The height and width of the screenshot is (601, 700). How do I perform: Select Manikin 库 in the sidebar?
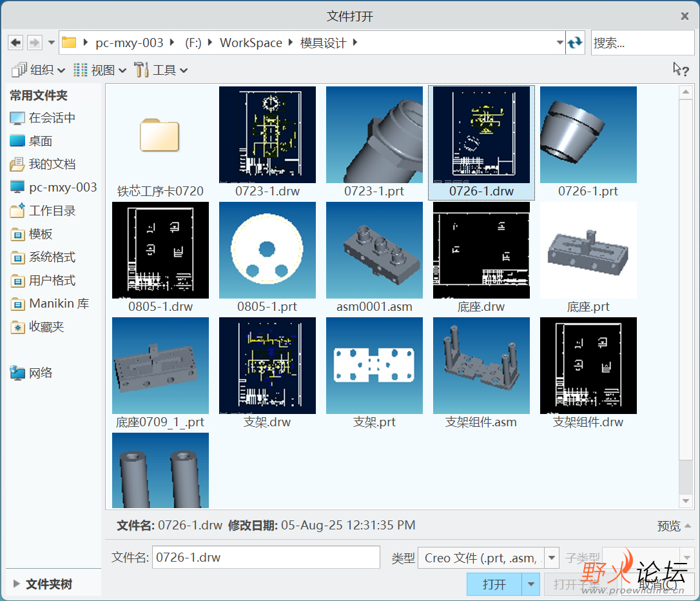tap(50, 304)
